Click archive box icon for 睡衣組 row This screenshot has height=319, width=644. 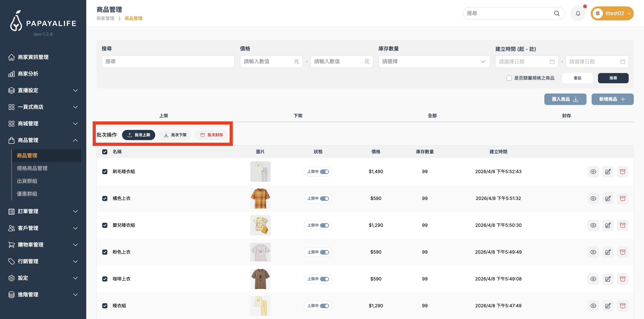pos(622,306)
